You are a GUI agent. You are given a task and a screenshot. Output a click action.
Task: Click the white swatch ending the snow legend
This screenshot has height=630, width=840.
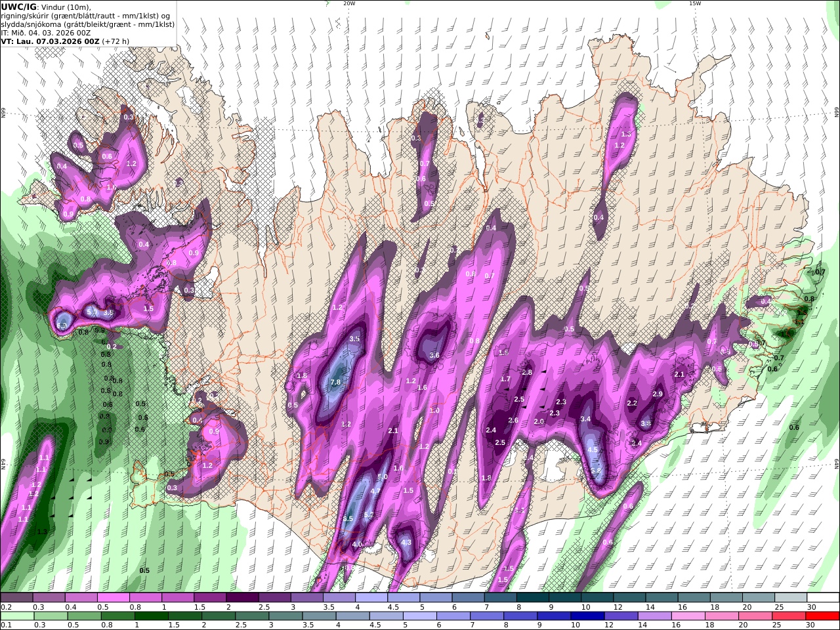tap(822, 598)
